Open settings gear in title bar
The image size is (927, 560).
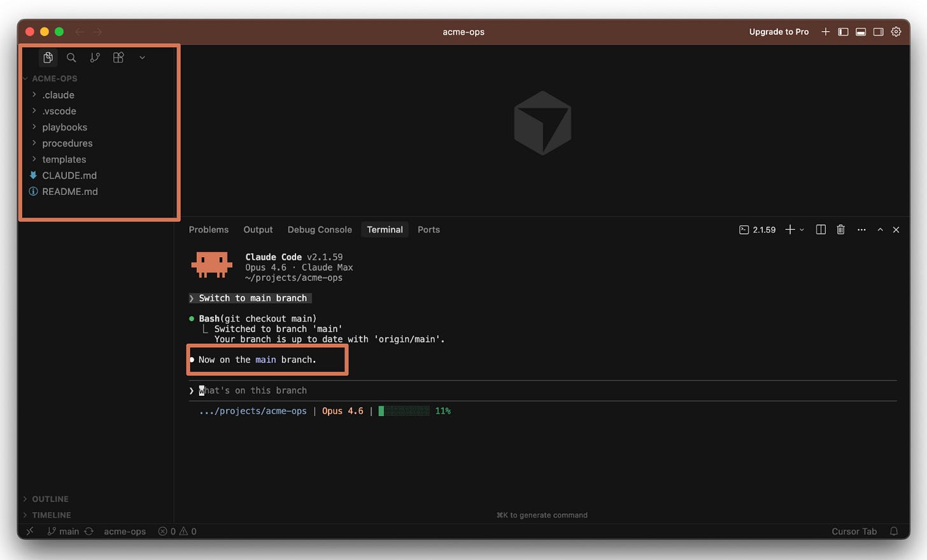coord(896,32)
